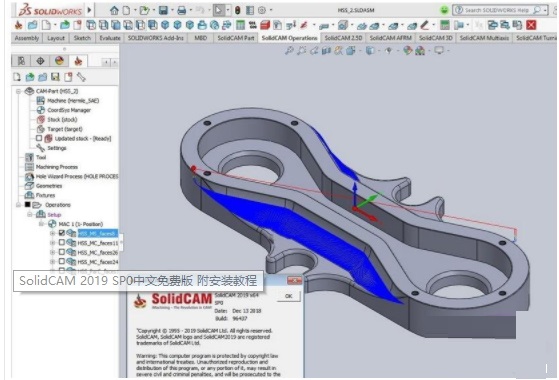Collapse the CAM-Part (HSS_2) tree node
559x380 pixels.
tap(18, 91)
